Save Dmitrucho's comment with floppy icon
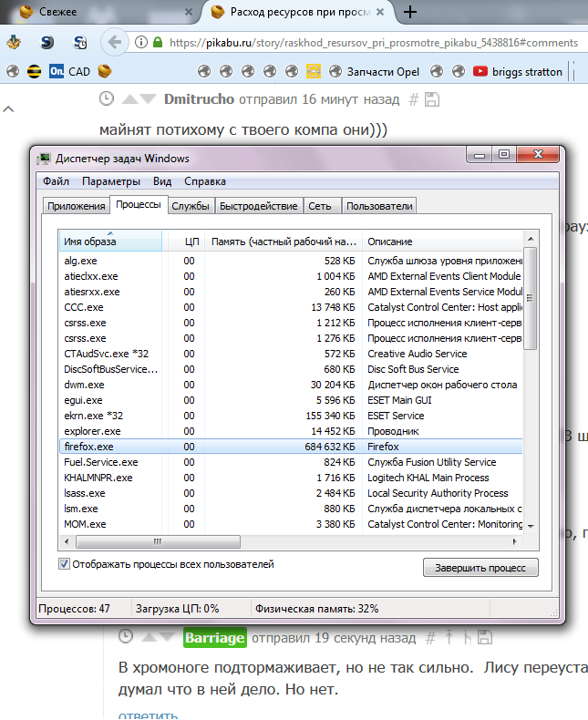Viewport: 588px width, 720px height. coord(433,98)
